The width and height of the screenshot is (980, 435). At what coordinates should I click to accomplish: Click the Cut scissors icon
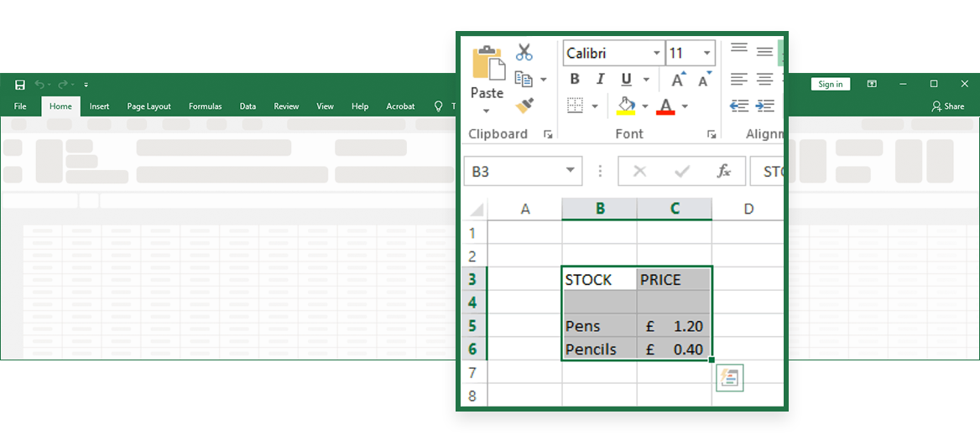coord(524,52)
